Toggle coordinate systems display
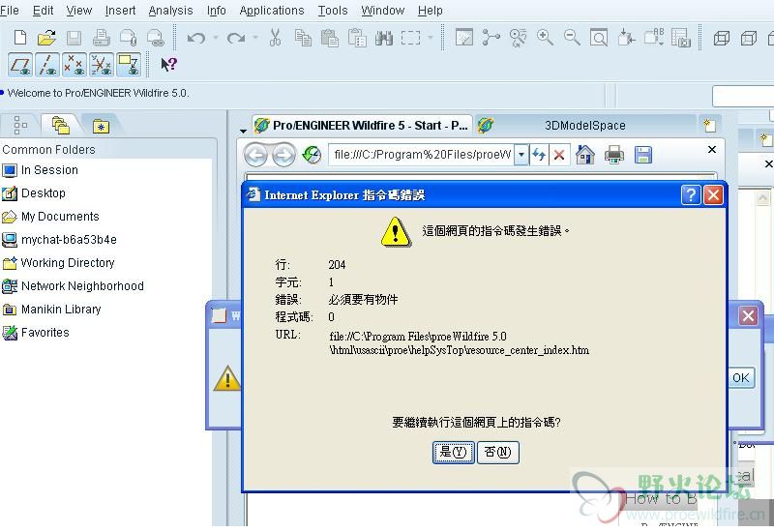Image resolution: width=774 pixels, height=532 pixels. (102, 65)
